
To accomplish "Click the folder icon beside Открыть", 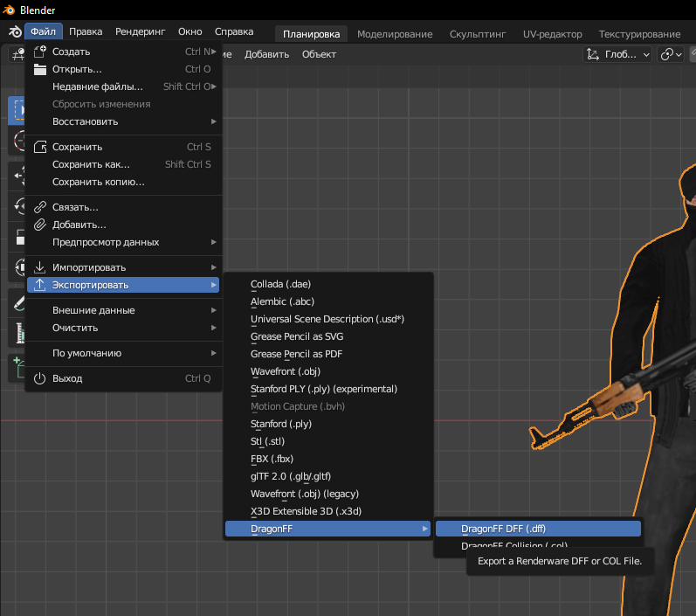I will tap(39, 69).
